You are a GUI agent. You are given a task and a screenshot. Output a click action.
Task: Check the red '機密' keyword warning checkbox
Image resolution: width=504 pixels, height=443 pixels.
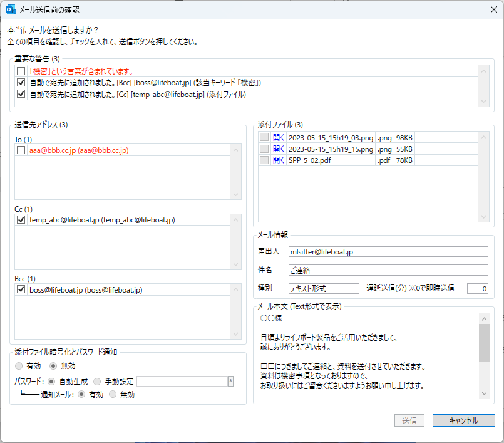pos(21,71)
